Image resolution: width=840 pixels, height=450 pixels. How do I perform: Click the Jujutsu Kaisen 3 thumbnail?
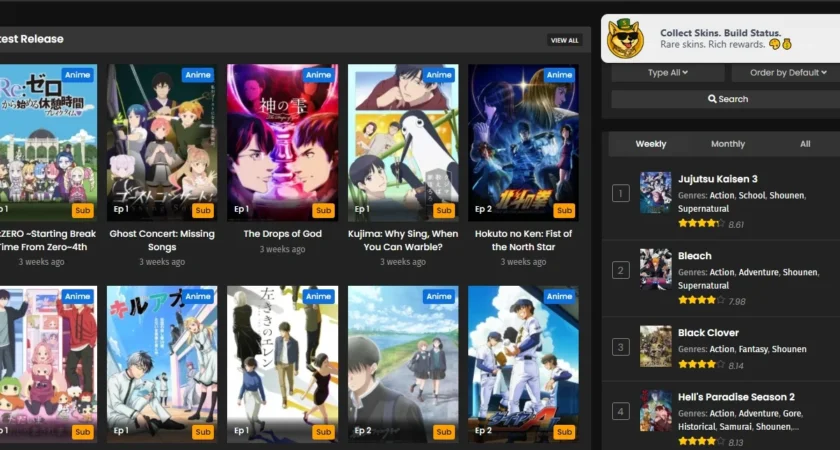656,192
